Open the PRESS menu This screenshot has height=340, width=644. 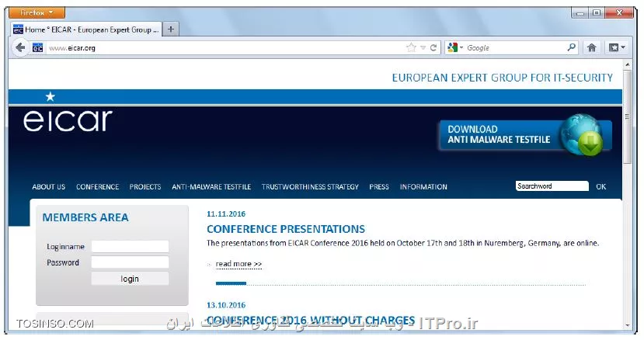point(378,187)
